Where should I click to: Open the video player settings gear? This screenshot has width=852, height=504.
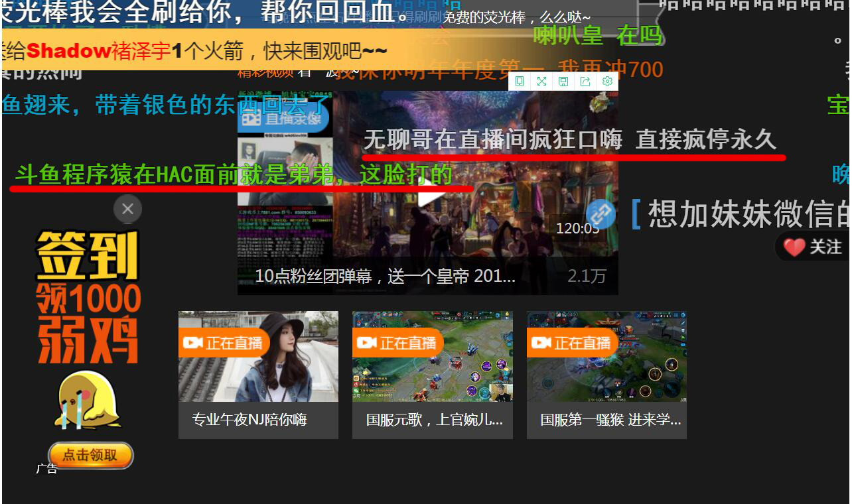pos(606,82)
